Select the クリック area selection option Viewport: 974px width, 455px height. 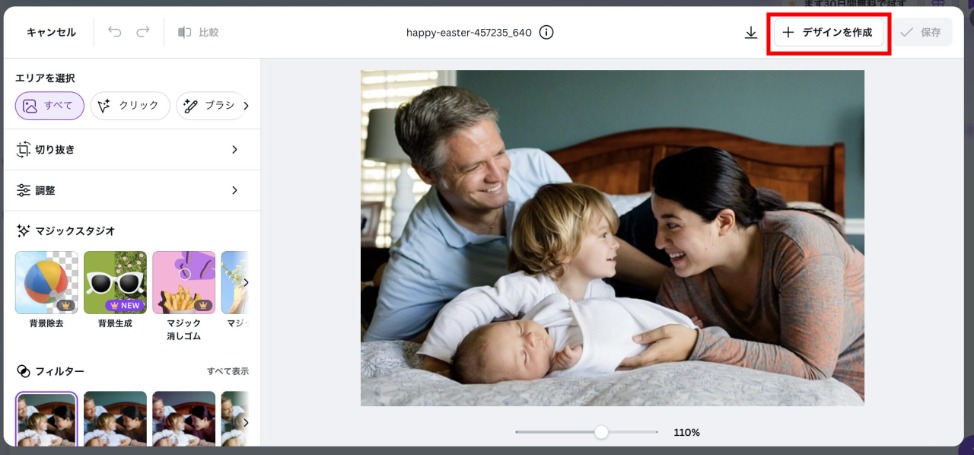coord(130,106)
